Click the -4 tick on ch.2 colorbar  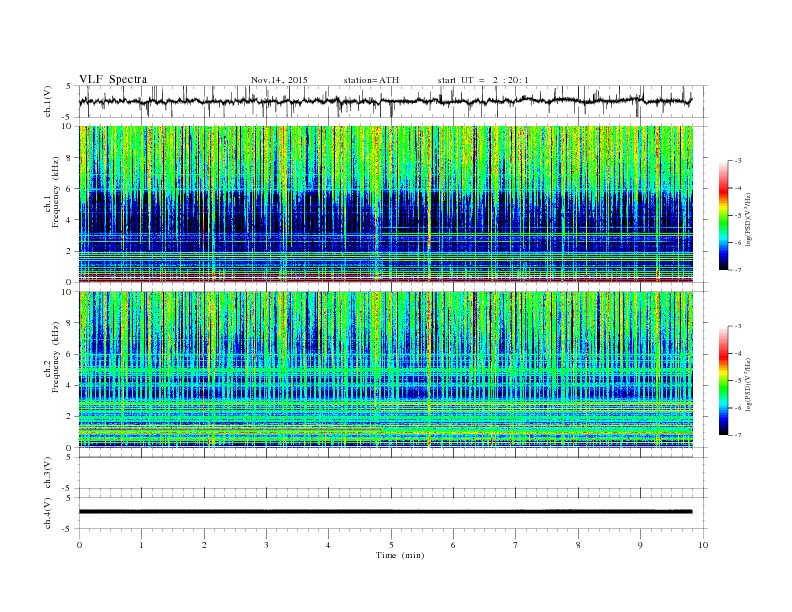[737, 353]
